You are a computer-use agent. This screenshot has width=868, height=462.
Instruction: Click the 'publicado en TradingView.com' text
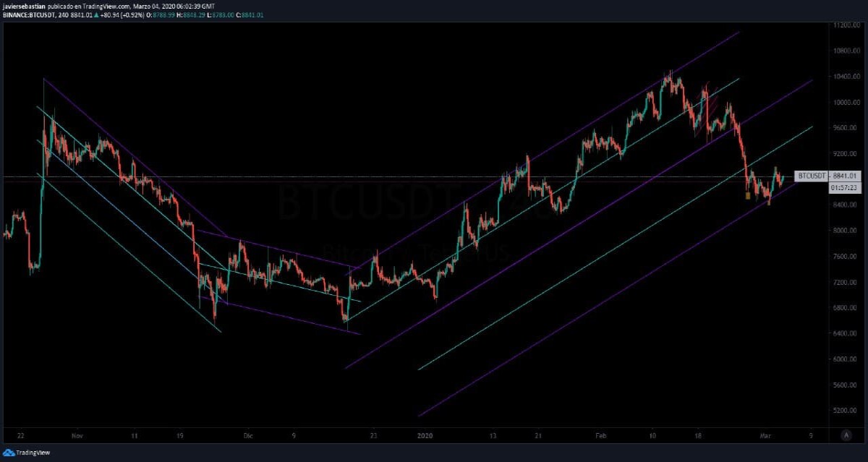[90, 6]
